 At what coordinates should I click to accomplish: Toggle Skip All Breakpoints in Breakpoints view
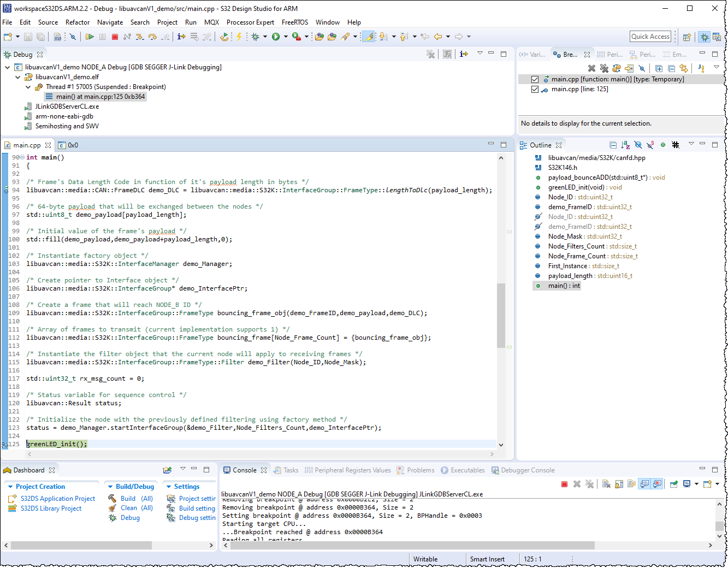pyautogui.click(x=642, y=68)
